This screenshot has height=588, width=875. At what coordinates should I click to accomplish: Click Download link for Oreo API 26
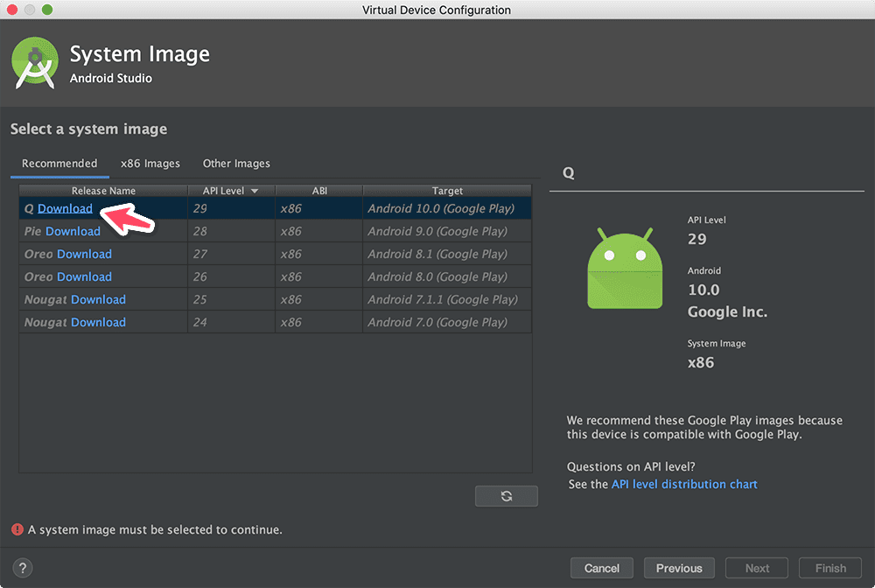pos(84,277)
